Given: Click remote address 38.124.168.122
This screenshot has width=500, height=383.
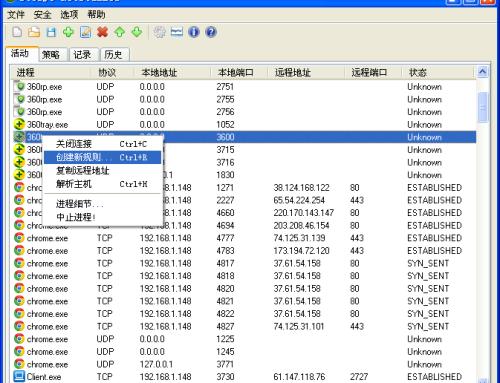Looking at the screenshot, I should pos(301,188).
